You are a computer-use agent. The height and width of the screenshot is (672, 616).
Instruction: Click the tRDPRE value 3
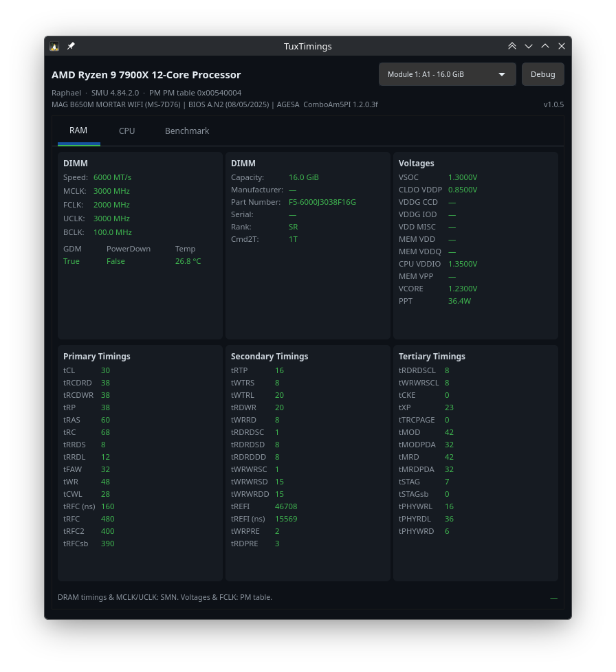coord(277,544)
